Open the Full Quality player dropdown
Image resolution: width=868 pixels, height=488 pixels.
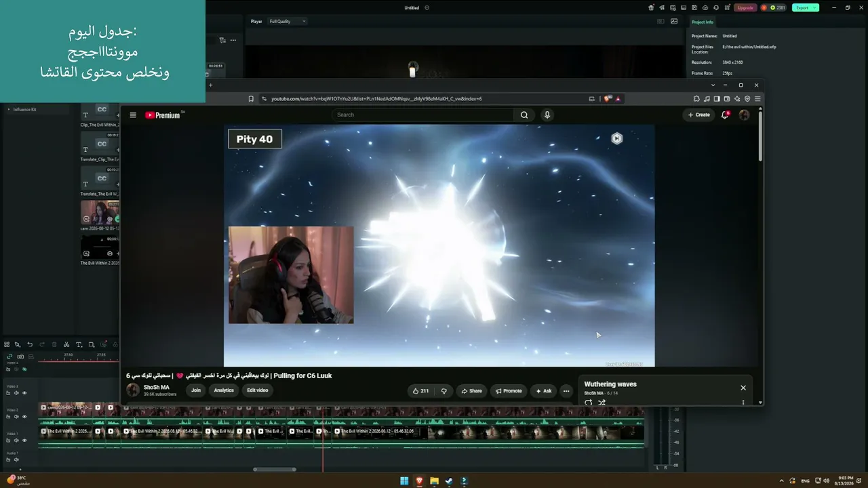[288, 21]
